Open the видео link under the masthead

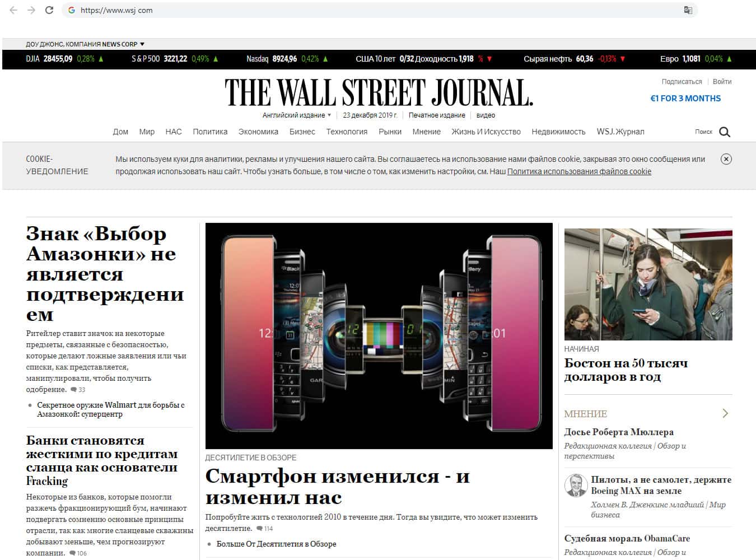(x=486, y=115)
